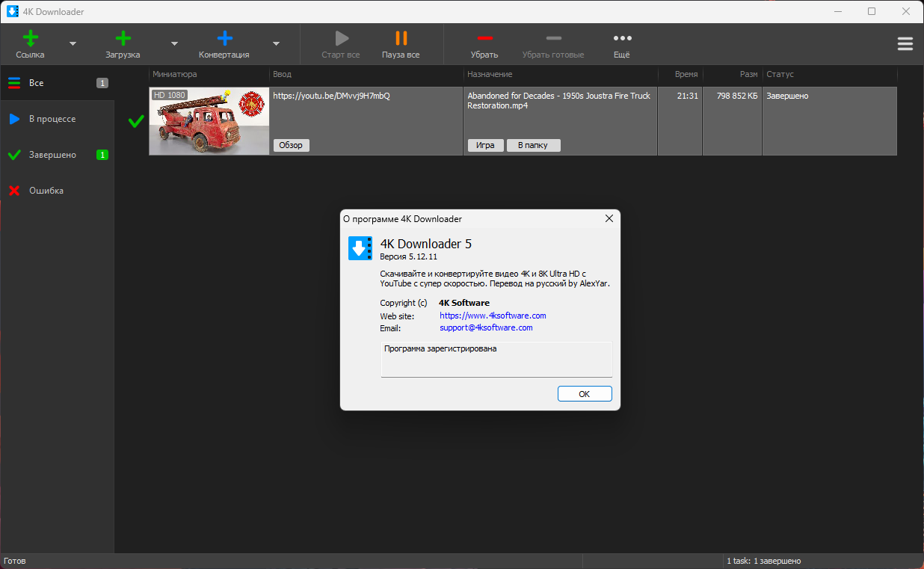Click the 4K Downloader title bar app icon

click(13, 11)
